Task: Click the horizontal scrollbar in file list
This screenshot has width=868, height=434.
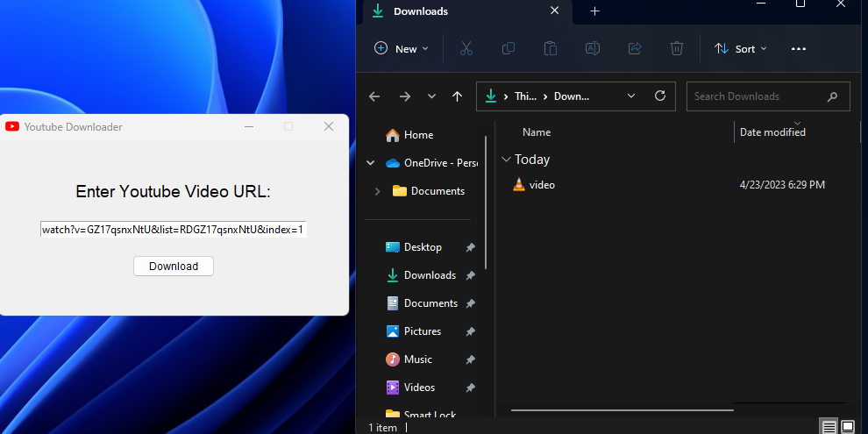Action: (x=623, y=410)
